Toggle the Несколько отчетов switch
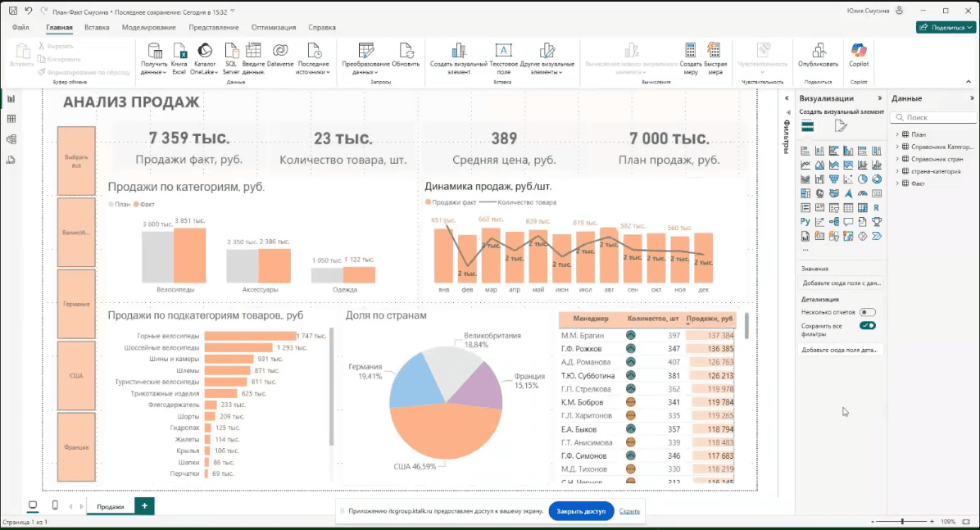Viewport: 980px width, 530px height. (869, 311)
